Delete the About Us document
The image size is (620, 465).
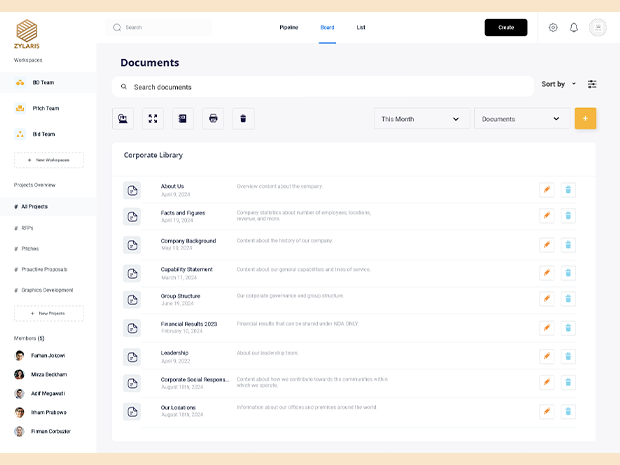tap(568, 190)
